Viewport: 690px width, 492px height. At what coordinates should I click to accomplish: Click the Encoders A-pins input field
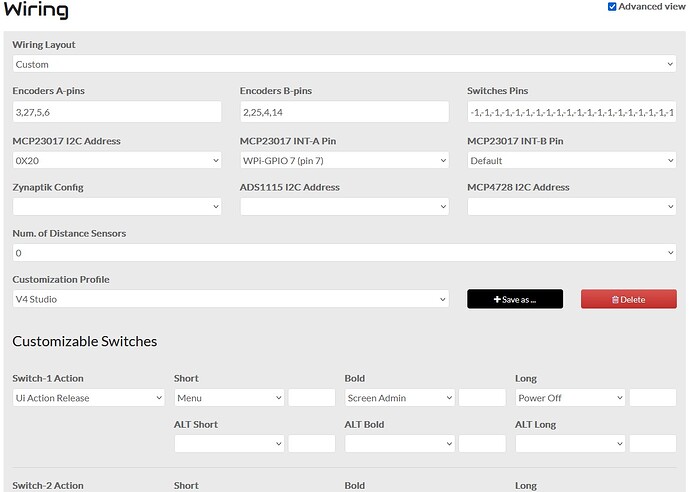(117, 112)
